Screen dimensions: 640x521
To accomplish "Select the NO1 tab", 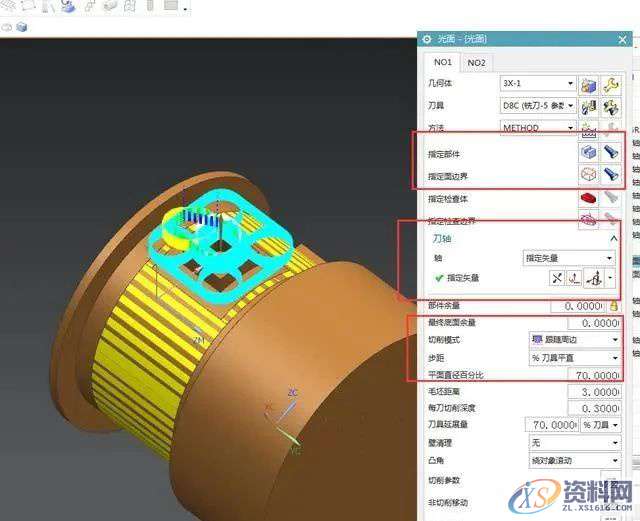I will click(x=443, y=62).
